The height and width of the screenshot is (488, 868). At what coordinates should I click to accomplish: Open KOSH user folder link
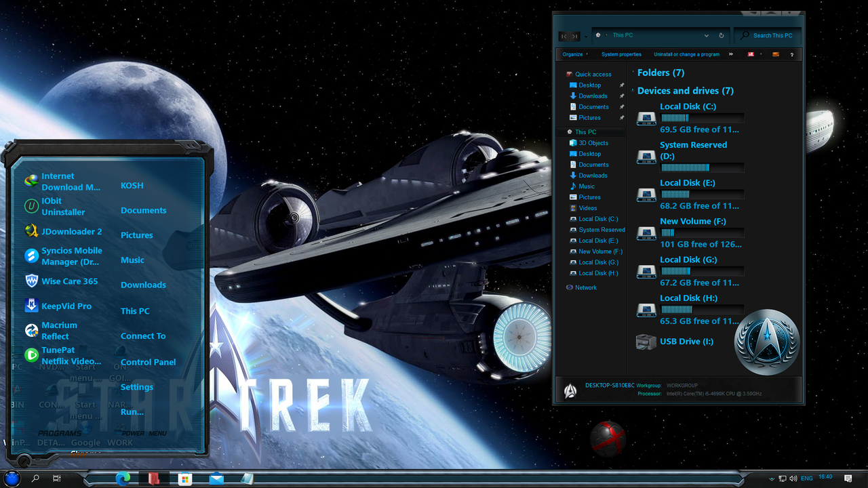(132, 186)
